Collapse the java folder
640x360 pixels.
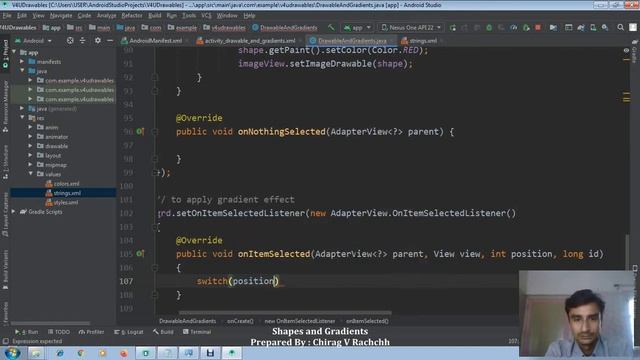(x=22, y=71)
